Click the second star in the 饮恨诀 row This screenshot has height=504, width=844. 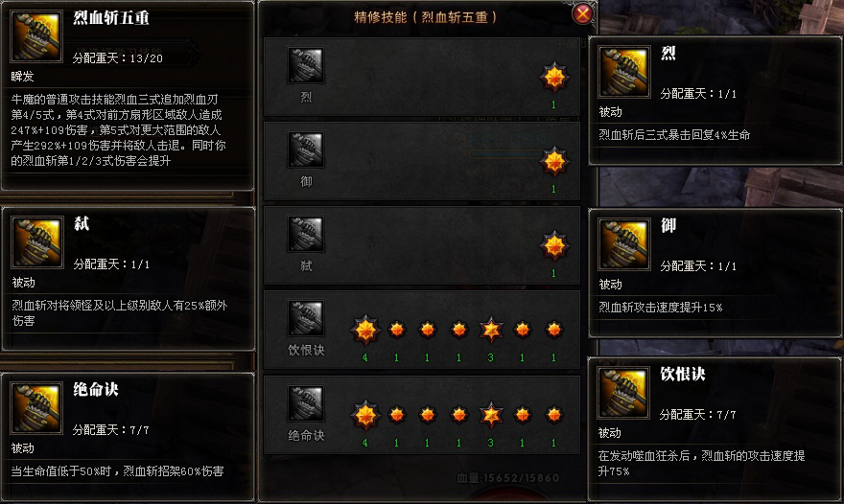pyautogui.click(x=397, y=330)
